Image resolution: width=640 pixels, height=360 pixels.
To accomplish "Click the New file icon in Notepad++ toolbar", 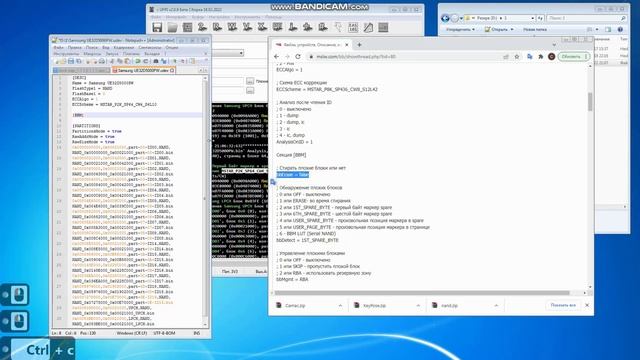I will [56, 61].
